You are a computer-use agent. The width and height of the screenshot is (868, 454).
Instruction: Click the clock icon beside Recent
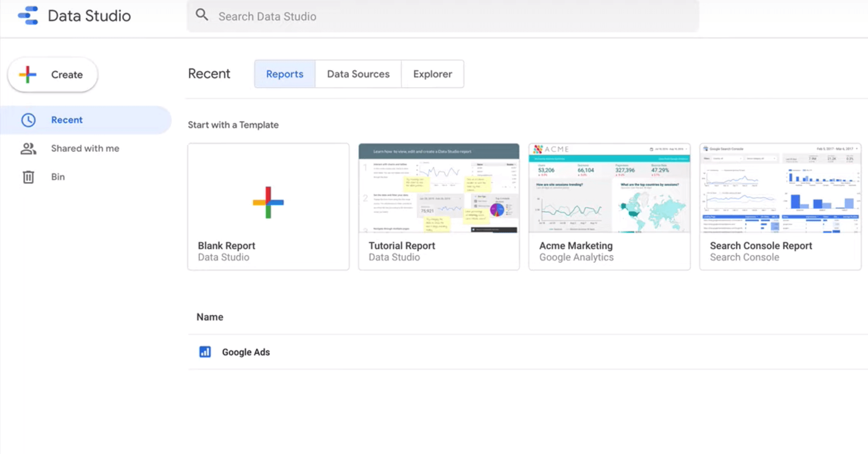[28, 120]
